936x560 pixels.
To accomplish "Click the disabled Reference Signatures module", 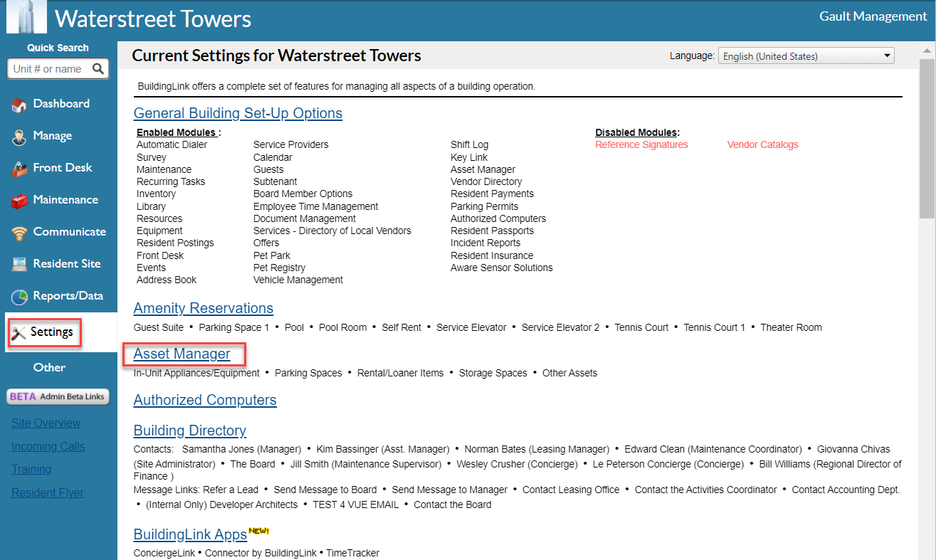I will [642, 144].
